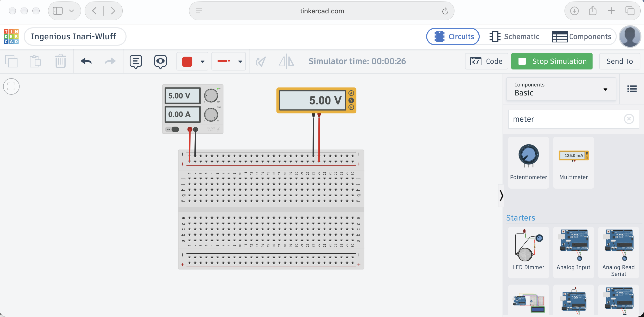Click the red wire type line sample
Viewport: 644px width, 317px height.
click(224, 61)
